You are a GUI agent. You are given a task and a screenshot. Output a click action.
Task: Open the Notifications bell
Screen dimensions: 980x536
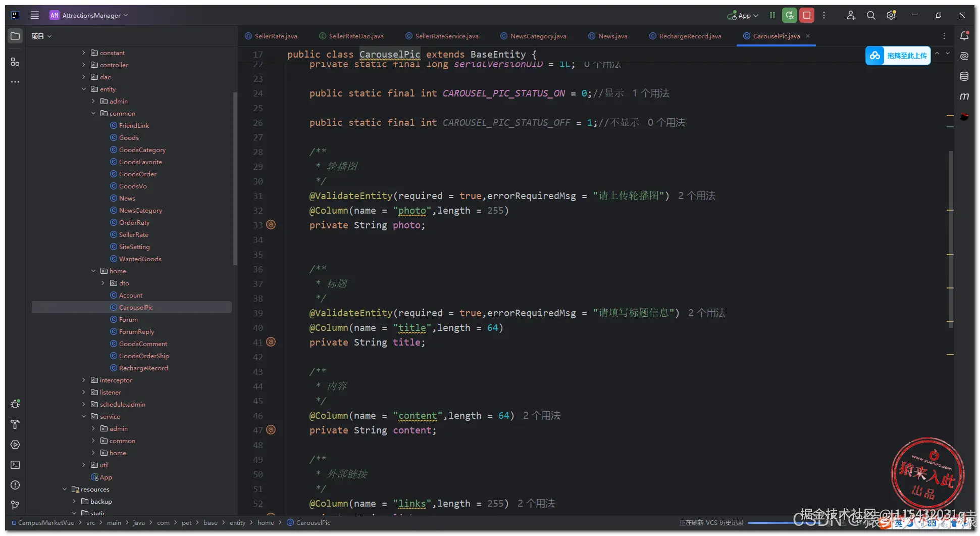coord(964,36)
